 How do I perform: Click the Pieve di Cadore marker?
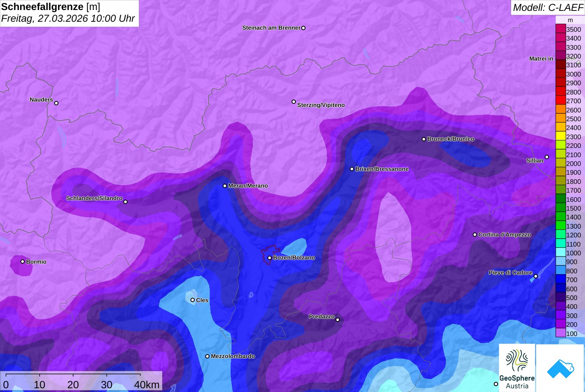[x=536, y=276]
